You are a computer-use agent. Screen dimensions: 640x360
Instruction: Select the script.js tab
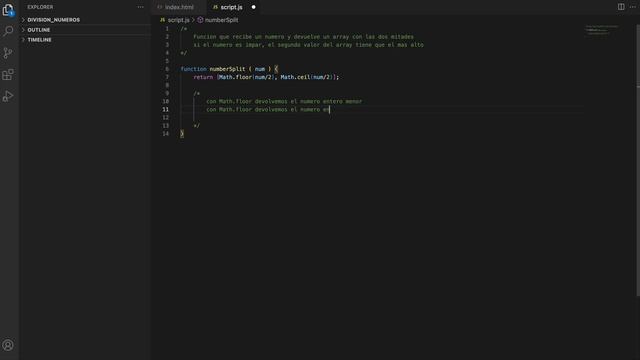(x=231, y=7)
